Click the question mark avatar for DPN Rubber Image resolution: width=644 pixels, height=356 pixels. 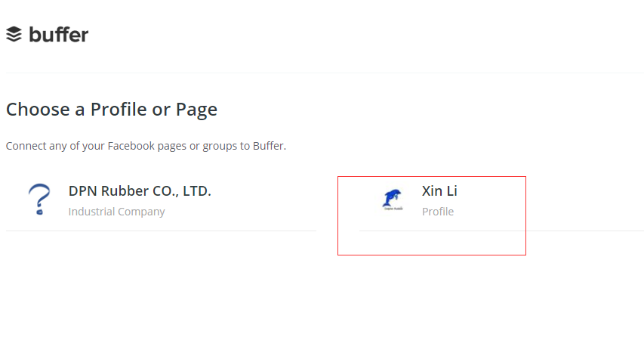pos(39,200)
